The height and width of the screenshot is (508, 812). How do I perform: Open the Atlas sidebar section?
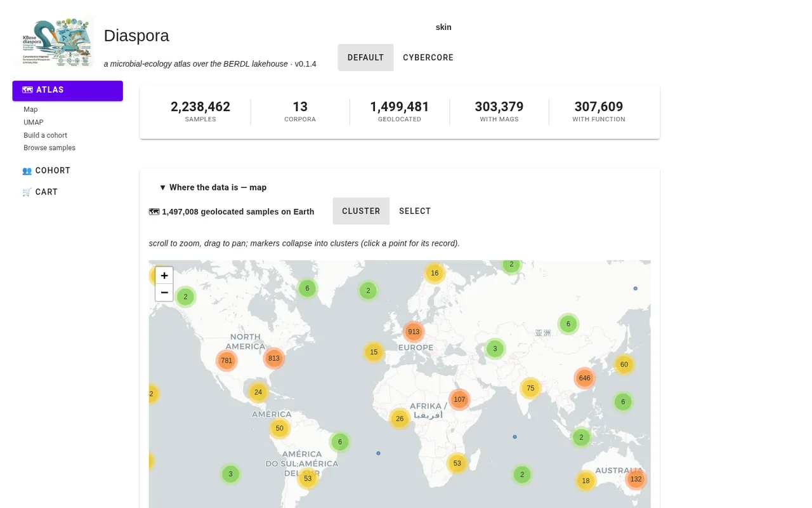point(67,90)
